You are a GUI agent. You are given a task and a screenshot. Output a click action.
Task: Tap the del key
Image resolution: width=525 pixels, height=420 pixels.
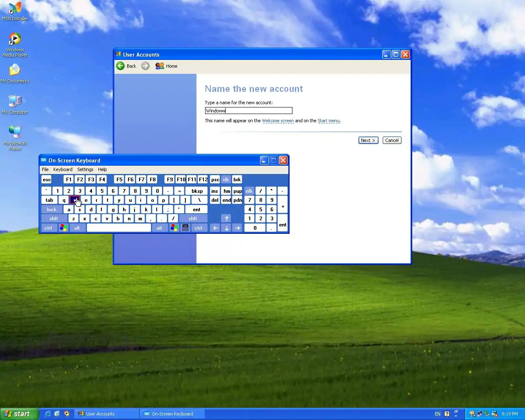(x=215, y=200)
